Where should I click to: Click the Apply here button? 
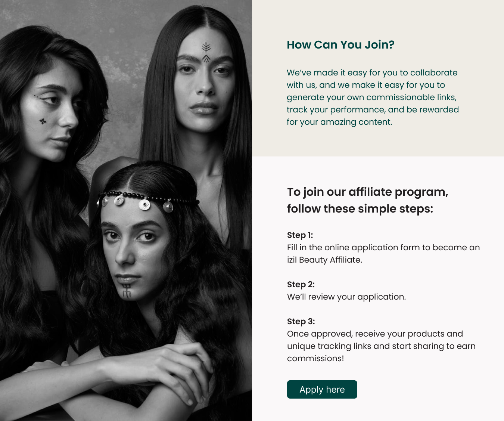pos(322,389)
